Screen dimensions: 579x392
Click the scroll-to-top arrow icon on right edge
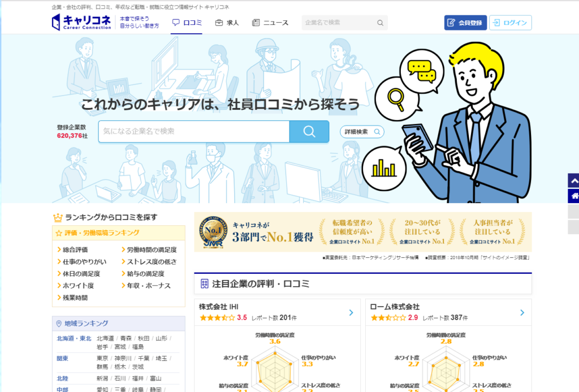pyautogui.click(x=574, y=180)
